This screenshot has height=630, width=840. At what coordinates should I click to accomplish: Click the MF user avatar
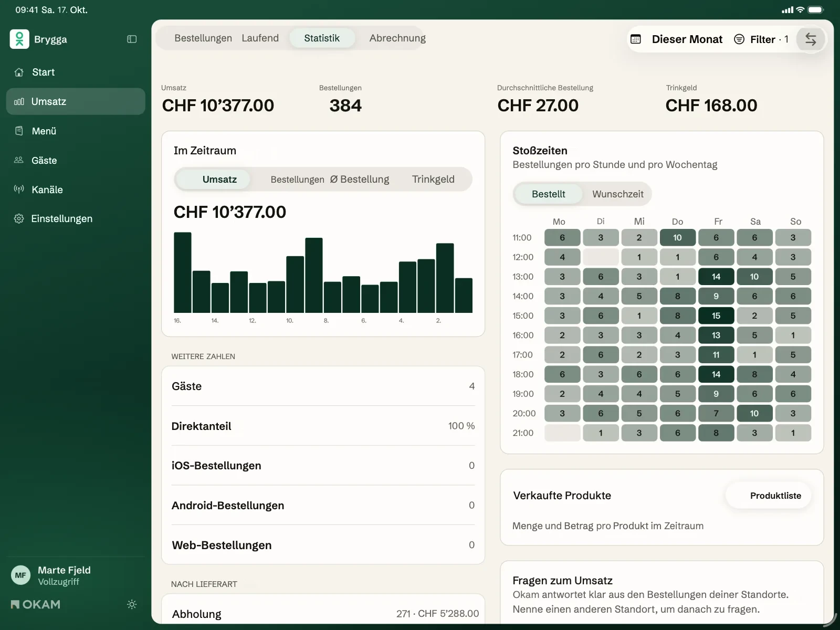pos(20,575)
